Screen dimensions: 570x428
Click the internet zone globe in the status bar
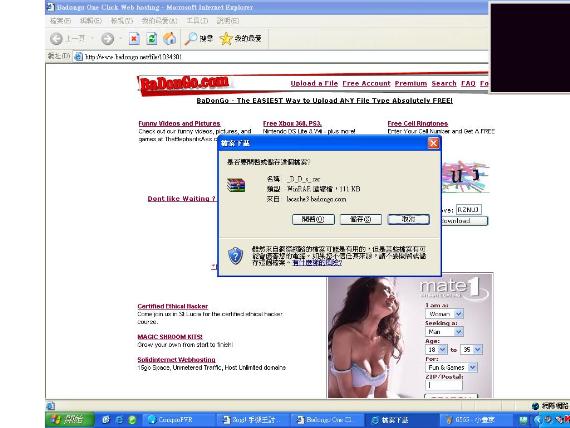point(535,406)
